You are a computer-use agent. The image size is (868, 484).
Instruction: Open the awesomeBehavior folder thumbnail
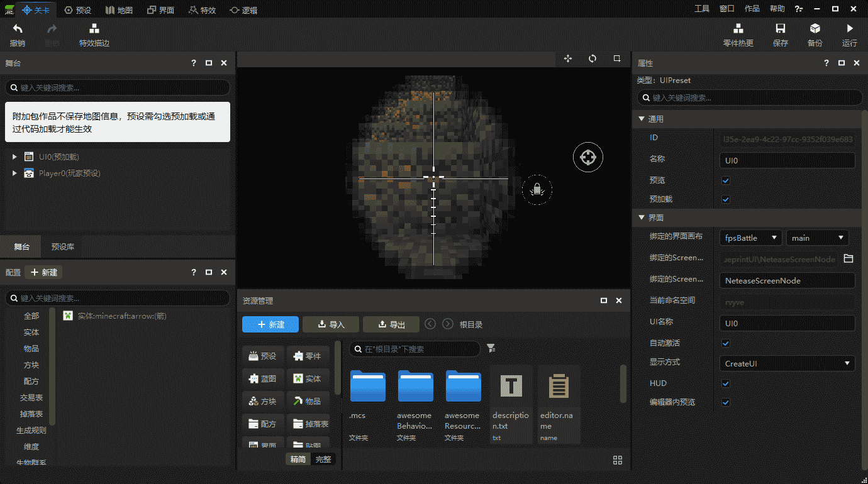click(415, 387)
